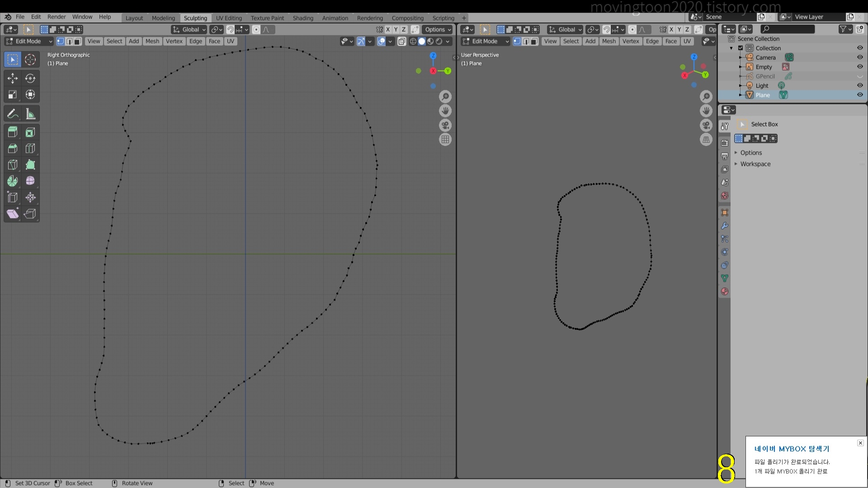Switch to the Layout workspace tab
868x488 pixels.
pyautogui.click(x=134, y=18)
